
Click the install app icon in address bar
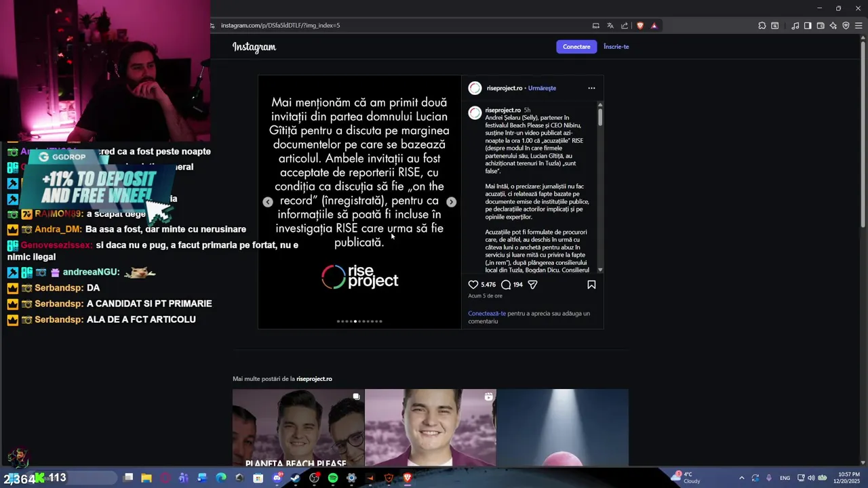(x=595, y=26)
